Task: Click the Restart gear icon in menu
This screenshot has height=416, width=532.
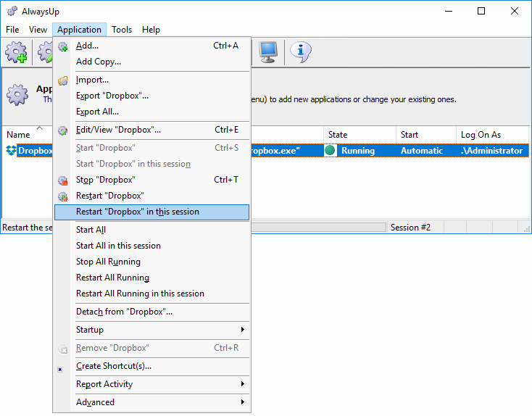Action: pos(63,196)
